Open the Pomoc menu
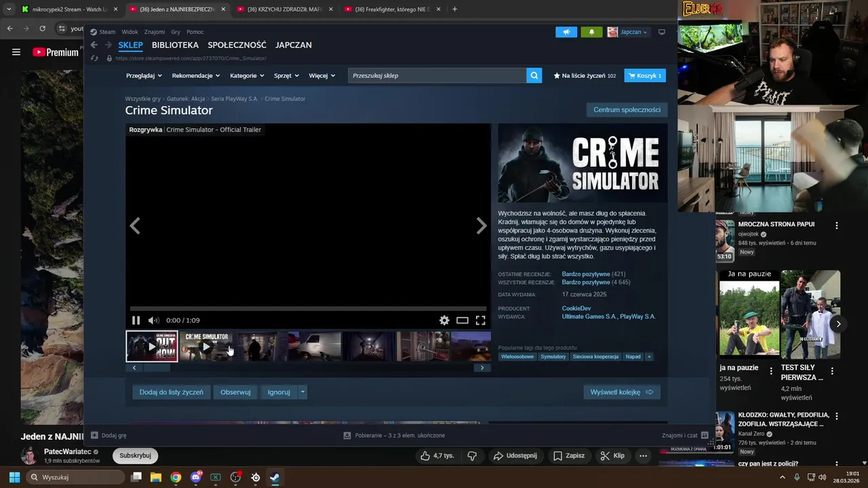 [195, 32]
